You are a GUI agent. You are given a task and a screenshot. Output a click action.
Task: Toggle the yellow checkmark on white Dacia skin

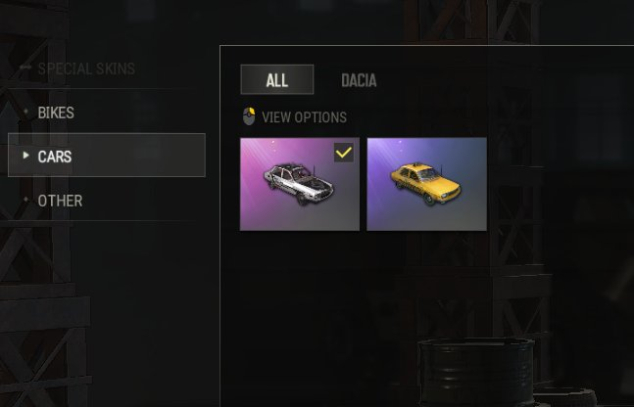(344, 152)
